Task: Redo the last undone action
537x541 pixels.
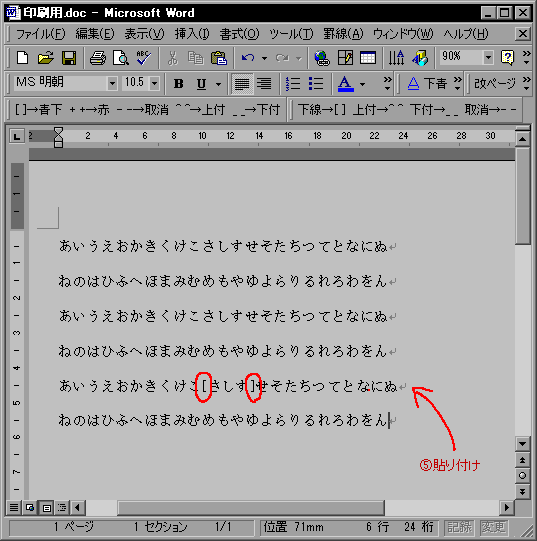Action: click(282, 58)
